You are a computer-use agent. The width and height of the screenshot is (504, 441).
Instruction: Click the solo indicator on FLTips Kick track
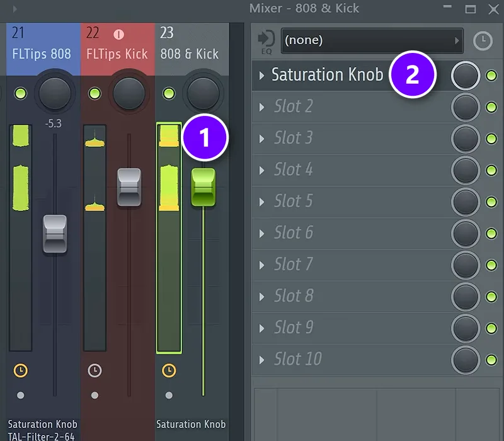coord(118,34)
